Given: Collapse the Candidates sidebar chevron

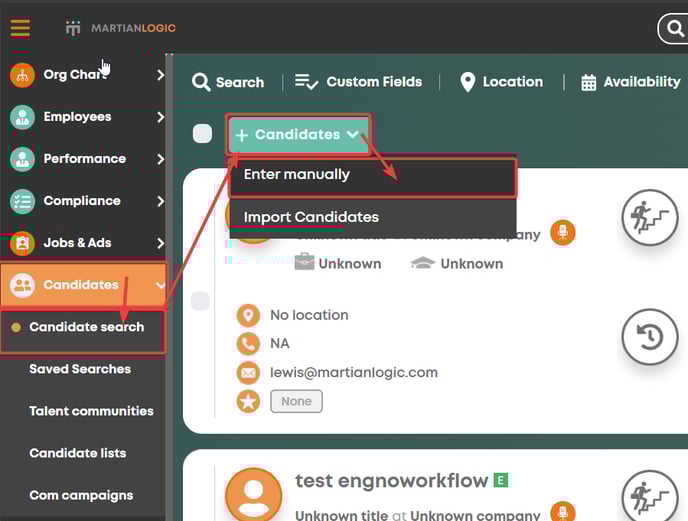Looking at the screenshot, I should click(160, 285).
